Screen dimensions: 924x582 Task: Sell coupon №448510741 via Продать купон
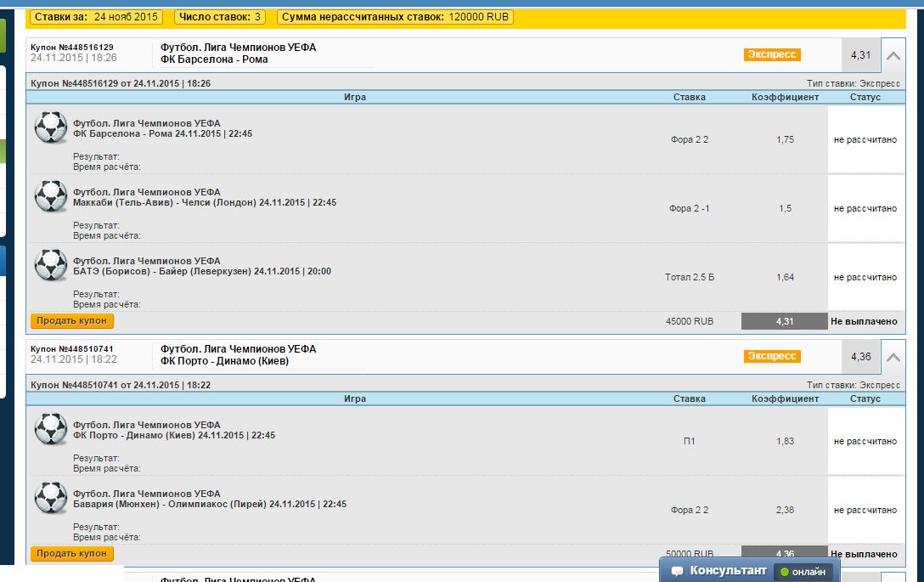click(72, 553)
